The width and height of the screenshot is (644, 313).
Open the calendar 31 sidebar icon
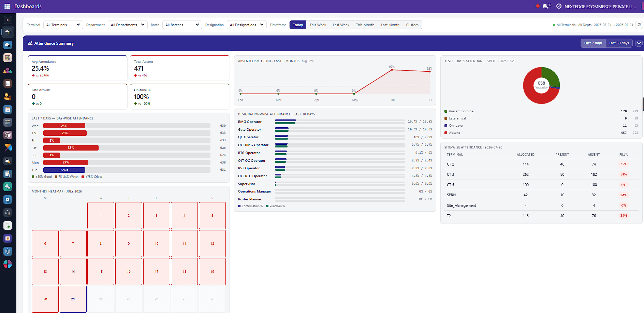click(8, 109)
